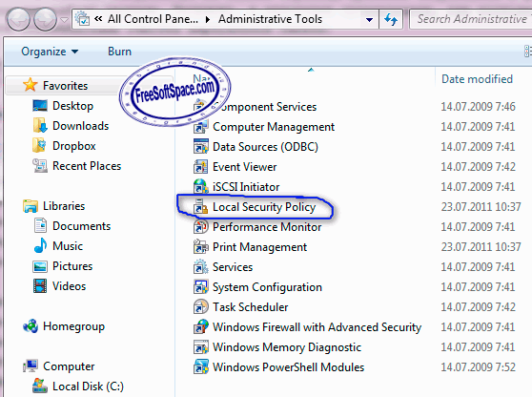Click the Music note icon
Screen dimensions: 532x397
tap(40, 245)
